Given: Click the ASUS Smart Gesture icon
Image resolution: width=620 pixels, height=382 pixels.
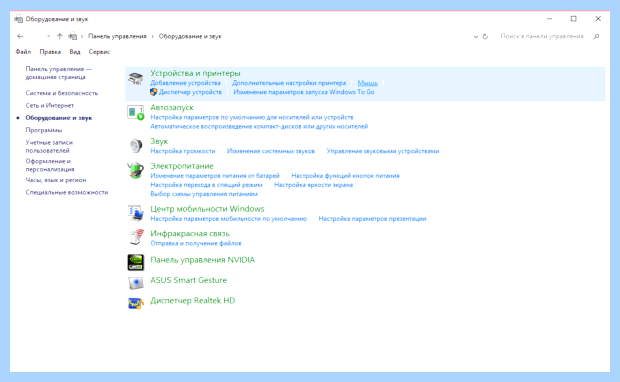Looking at the screenshot, I should [x=136, y=283].
